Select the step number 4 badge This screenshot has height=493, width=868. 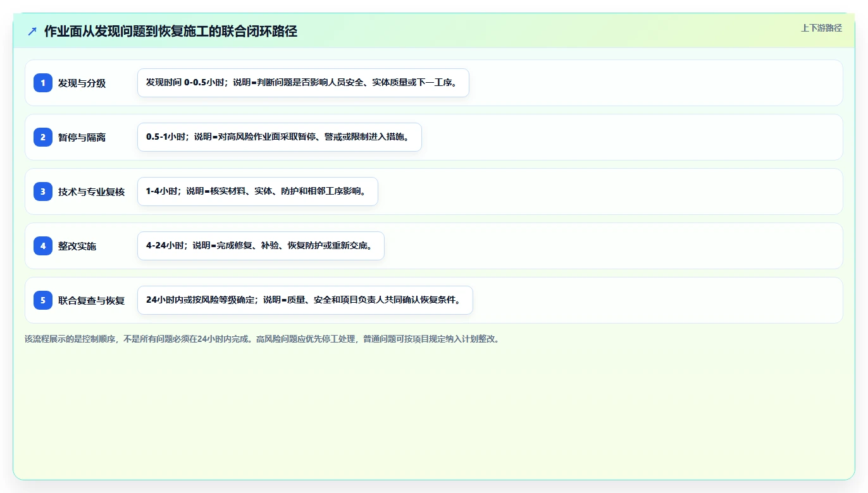coord(43,246)
